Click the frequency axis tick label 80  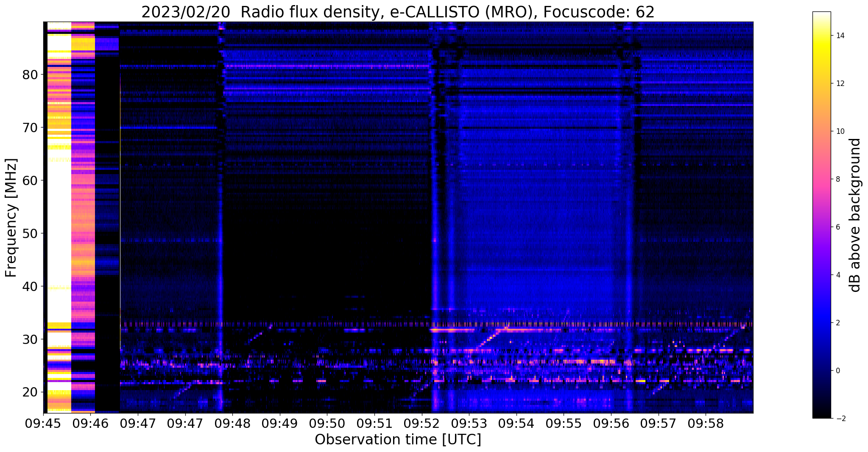[30, 75]
